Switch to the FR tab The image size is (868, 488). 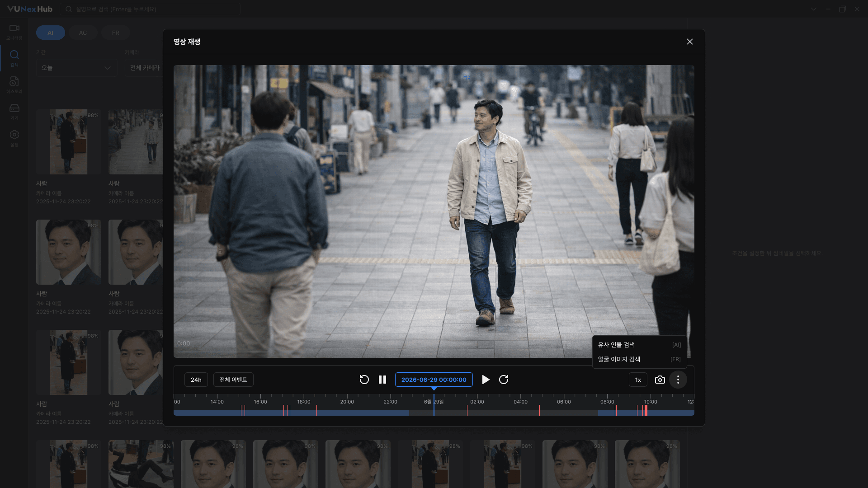[115, 33]
